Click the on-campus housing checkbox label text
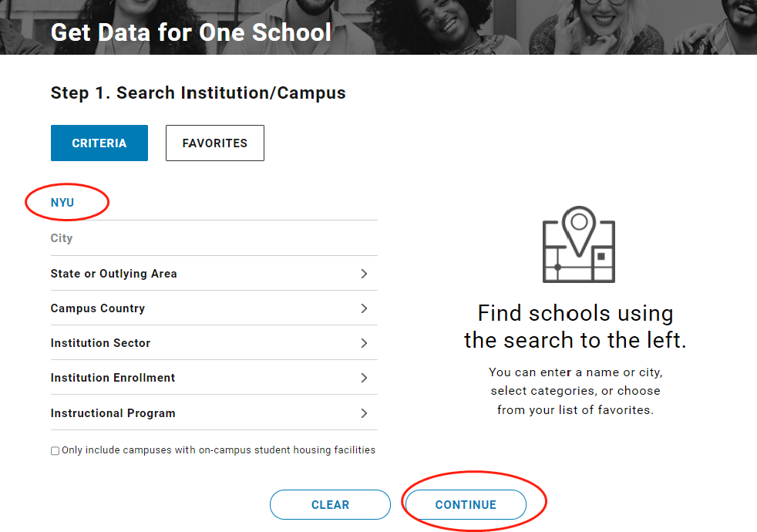Screen dimensions: 757x532 (x=218, y=450)
